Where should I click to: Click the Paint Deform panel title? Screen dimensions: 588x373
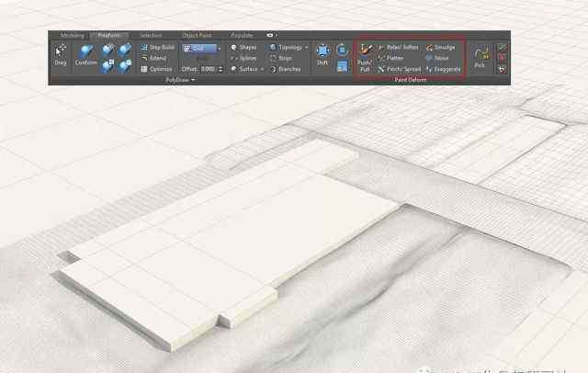pos(411,80)
